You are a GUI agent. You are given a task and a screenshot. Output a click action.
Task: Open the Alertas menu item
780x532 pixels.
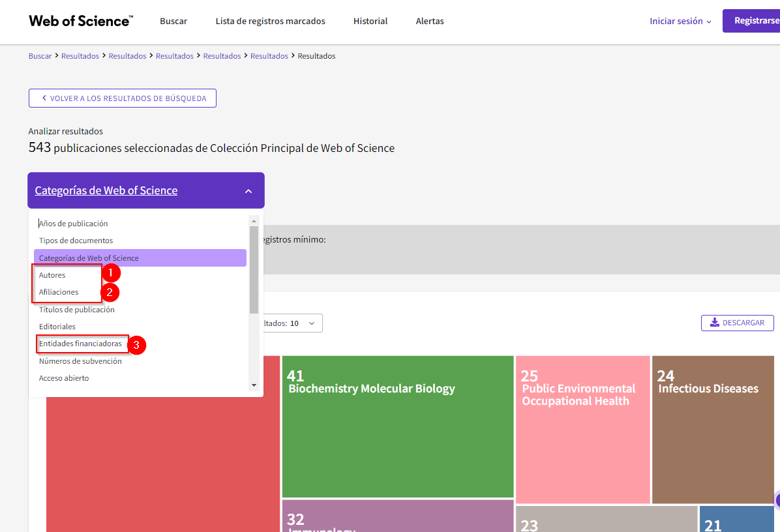(x=430, y=21)
